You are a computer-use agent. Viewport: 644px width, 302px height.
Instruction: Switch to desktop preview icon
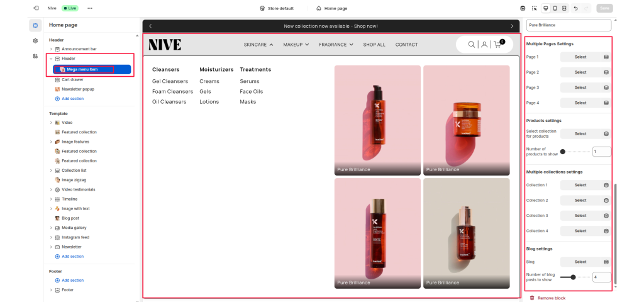[x=545, y=8]
